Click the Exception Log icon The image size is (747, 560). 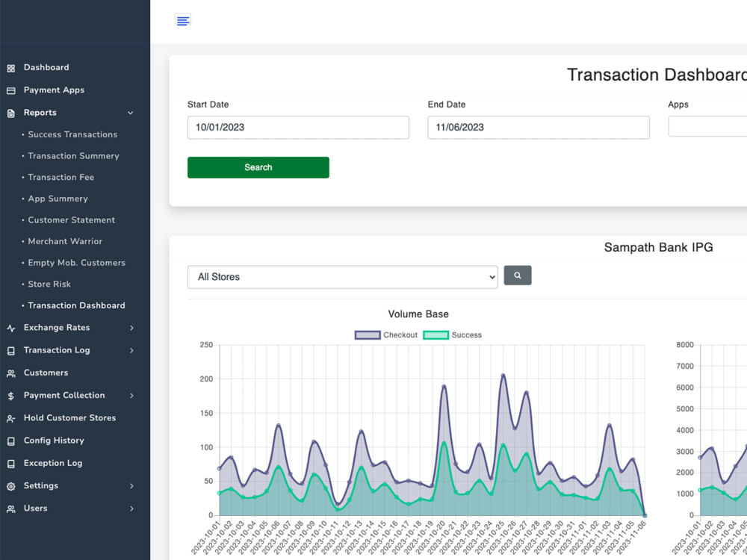13,463
